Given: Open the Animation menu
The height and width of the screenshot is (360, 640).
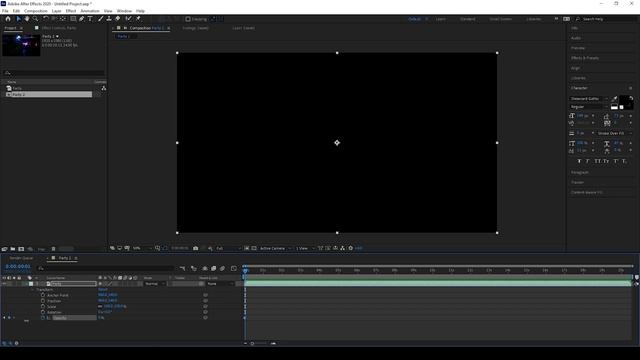Looking at the screenshot, I should coord(90,11).
